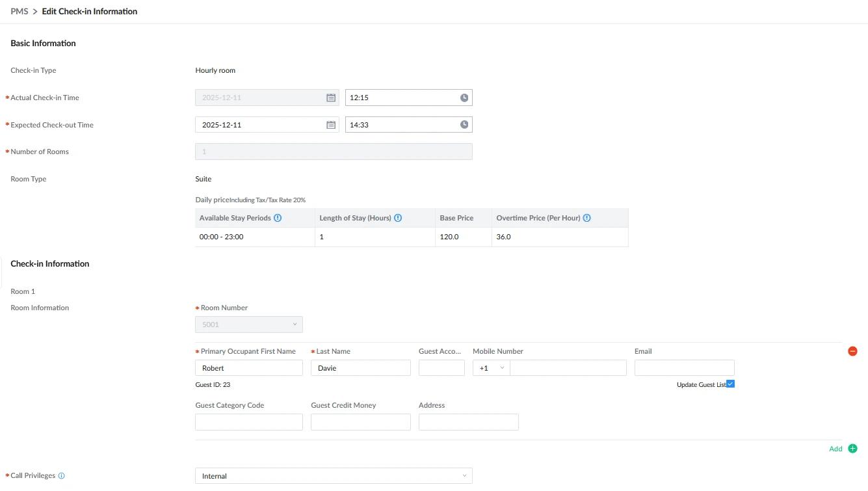The image size is (868, 491).
Task: Click Room 1 label
Action: [x=23, y=291]
